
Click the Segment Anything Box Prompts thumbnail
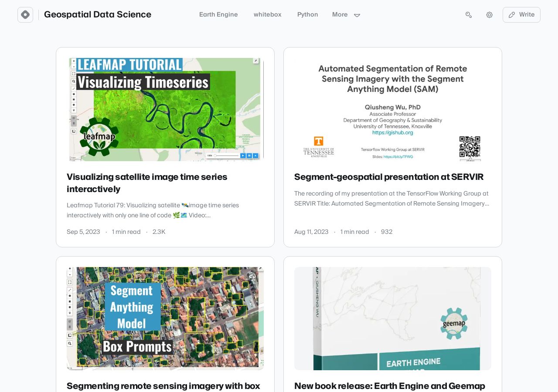coord(165,318)
